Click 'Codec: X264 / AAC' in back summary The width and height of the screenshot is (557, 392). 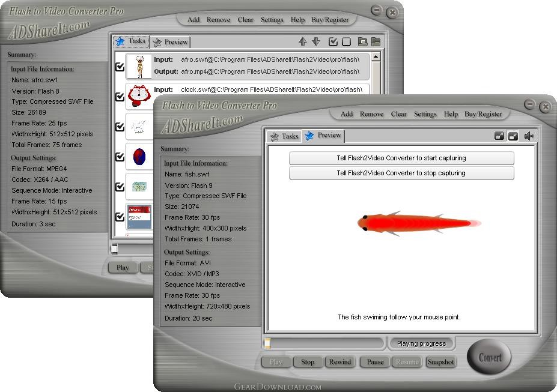[x=40, y=179]
